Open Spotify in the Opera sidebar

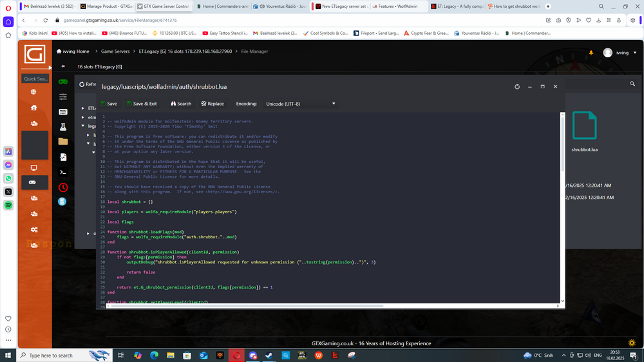[x=8, y=205]
